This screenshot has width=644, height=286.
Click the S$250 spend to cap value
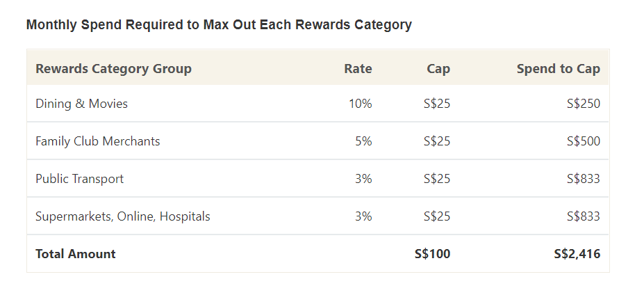(583, 104)
